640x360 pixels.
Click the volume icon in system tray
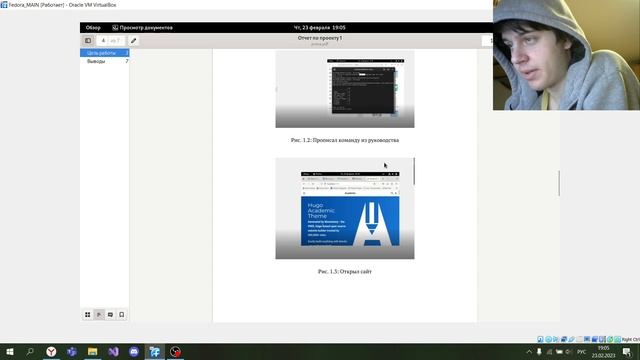click(568, 351)
